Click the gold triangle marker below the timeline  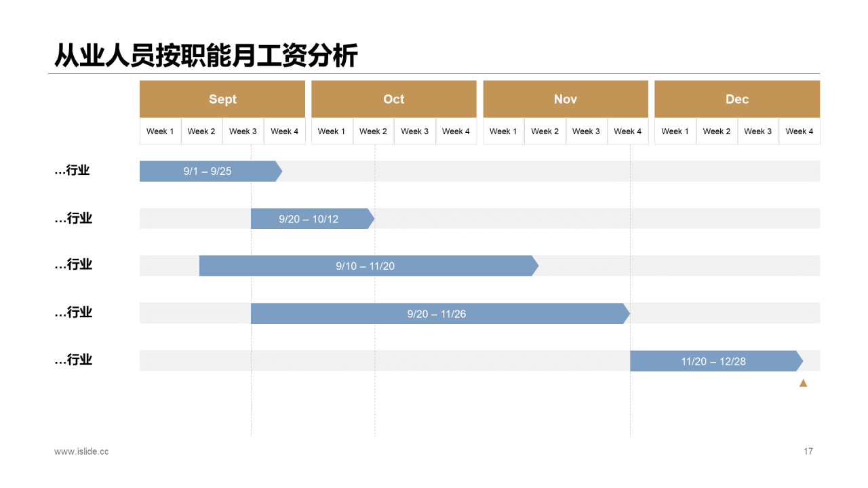click(x=803, y=383)
